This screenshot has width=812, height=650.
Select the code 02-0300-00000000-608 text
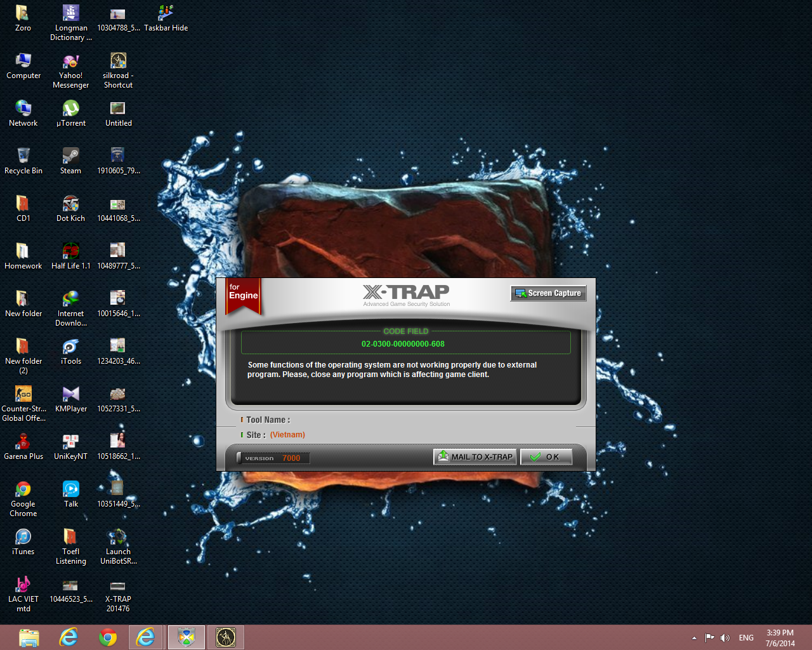point(403,344)
